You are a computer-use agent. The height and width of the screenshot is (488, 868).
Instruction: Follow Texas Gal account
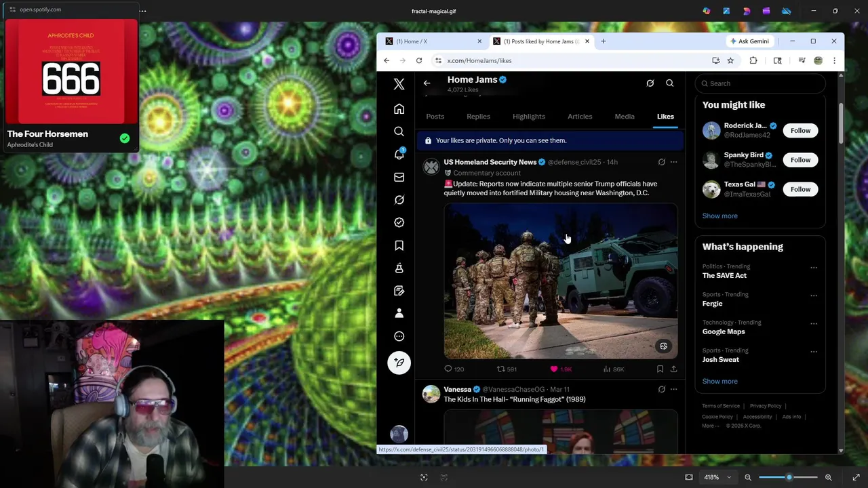pyautogui.click(x=800, y=189)
